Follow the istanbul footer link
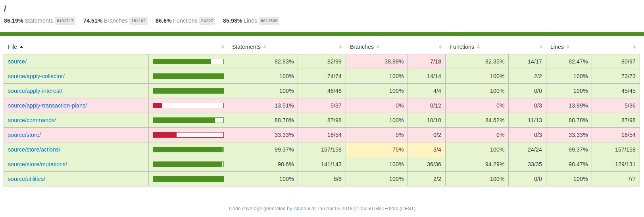 click(x=302, y=209)
